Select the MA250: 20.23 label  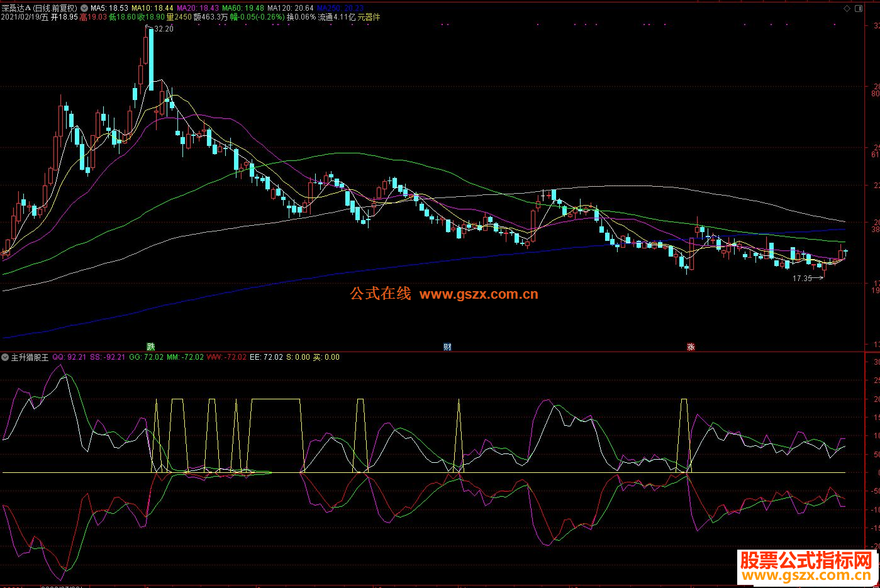coord(340,8)
